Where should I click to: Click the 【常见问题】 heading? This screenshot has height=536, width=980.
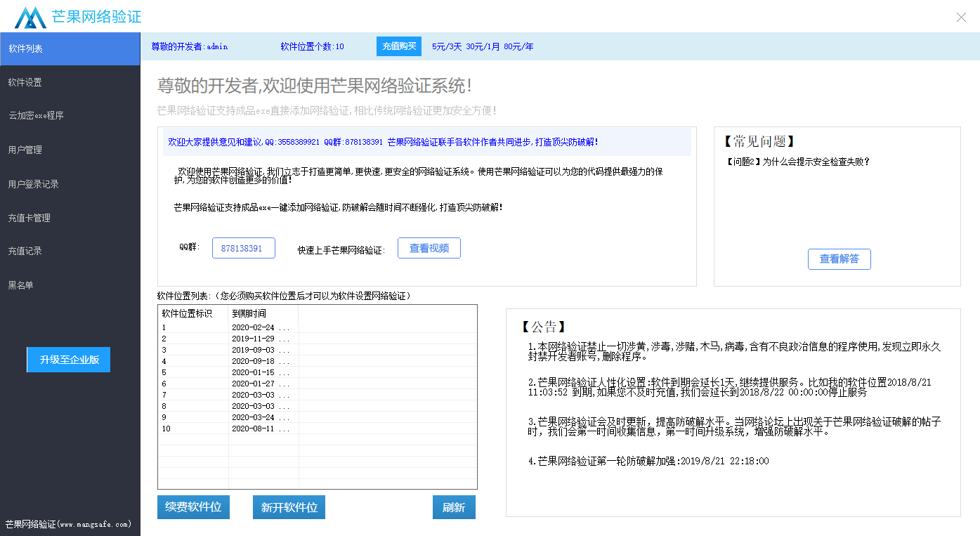759,141
